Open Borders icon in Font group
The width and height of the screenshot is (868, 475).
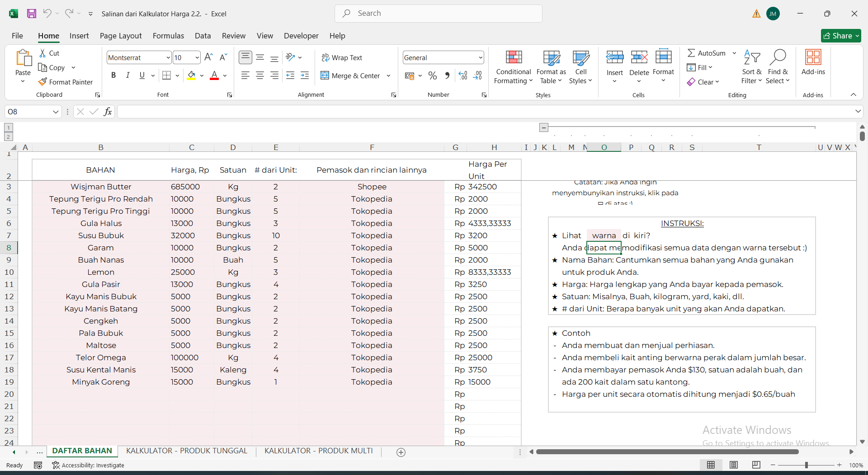pos(166,75)
